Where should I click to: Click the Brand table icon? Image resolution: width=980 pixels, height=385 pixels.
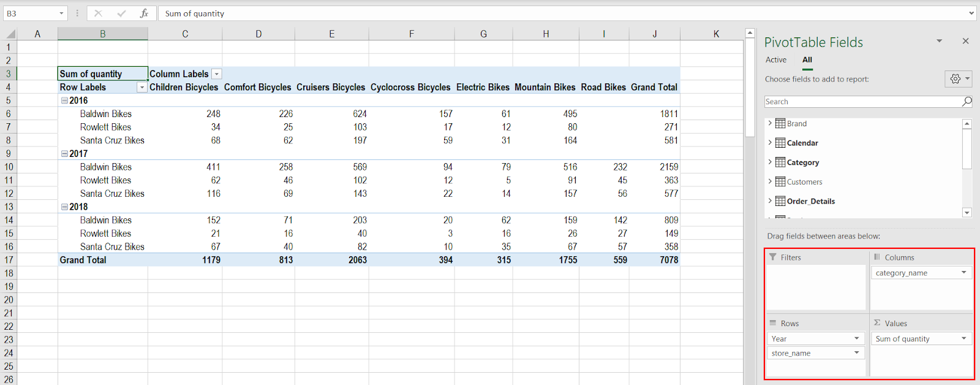point(780,123)
